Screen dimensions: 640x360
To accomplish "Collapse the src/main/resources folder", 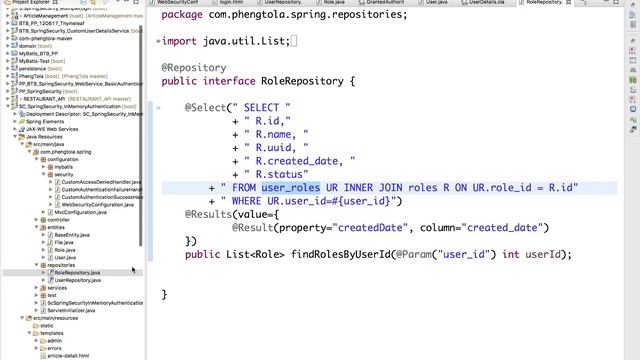I will point(22,318).
